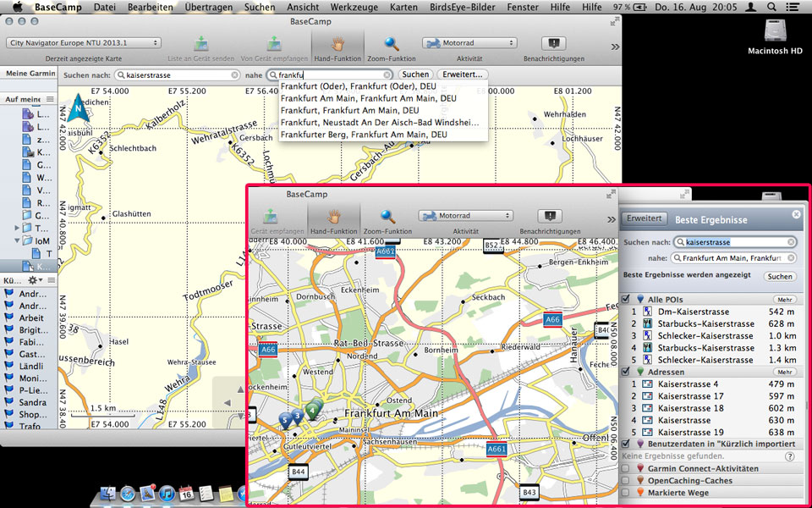Viewport: 812px width, 508px height.
Task: Open the list options icon beside 'Auf meine'
Action: pyautogui.click(x=50, y=99)
